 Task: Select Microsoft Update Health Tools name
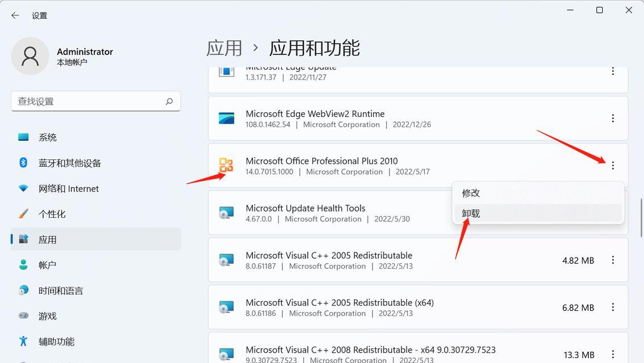click(x=306, y=208)
